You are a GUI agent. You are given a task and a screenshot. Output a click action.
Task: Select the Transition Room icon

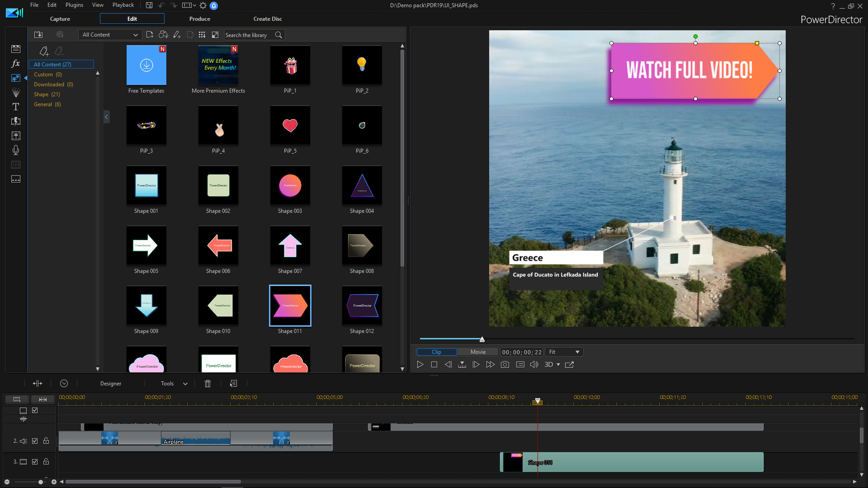[16, 122]
